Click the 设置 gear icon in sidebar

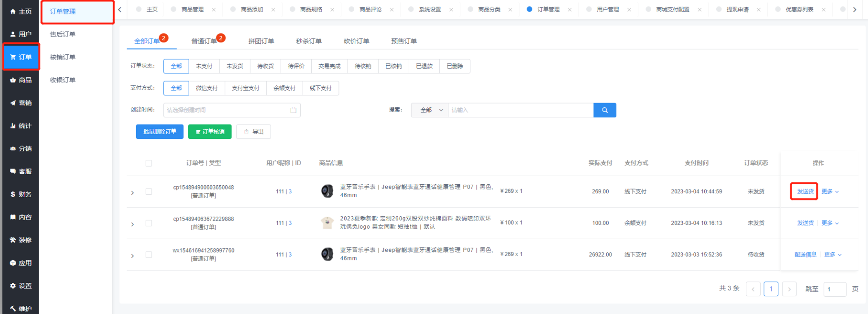(x=13, y=286)
